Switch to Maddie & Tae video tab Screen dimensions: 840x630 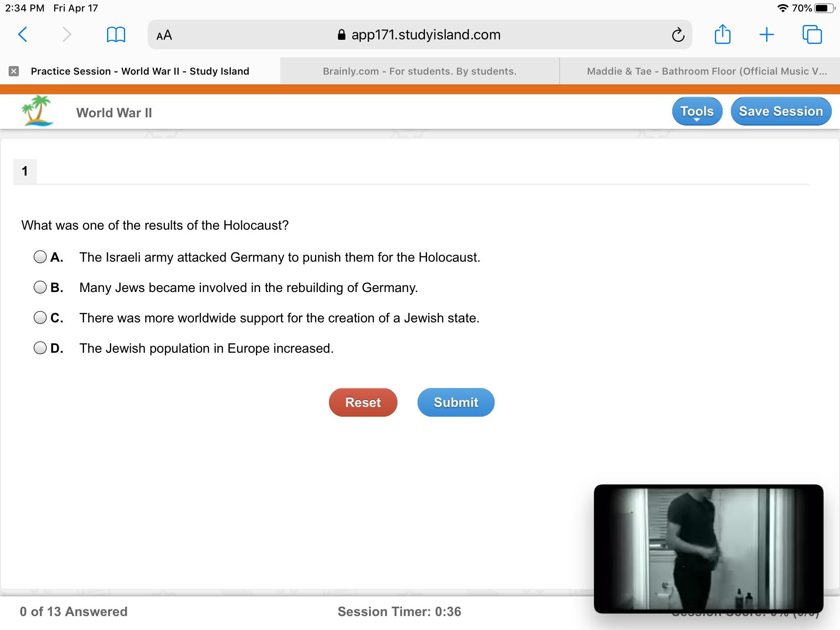point(706,71)
